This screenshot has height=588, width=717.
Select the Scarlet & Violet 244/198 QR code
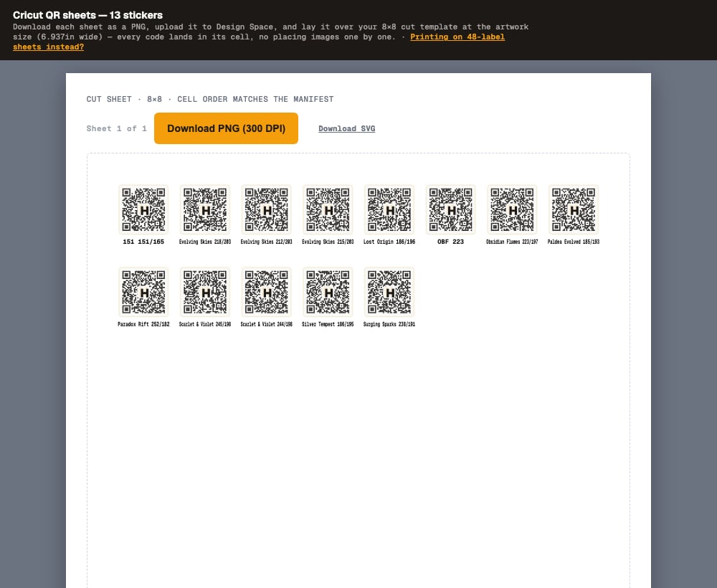point(266,292)
